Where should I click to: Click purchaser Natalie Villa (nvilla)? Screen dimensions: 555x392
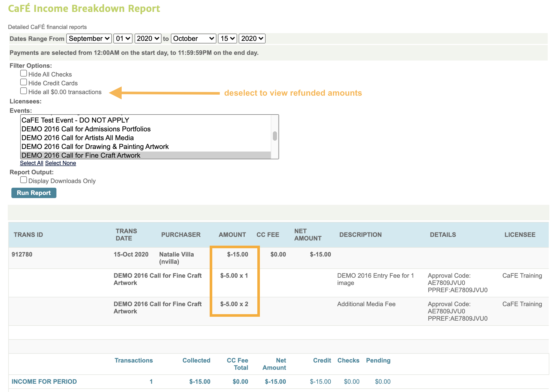177,258
